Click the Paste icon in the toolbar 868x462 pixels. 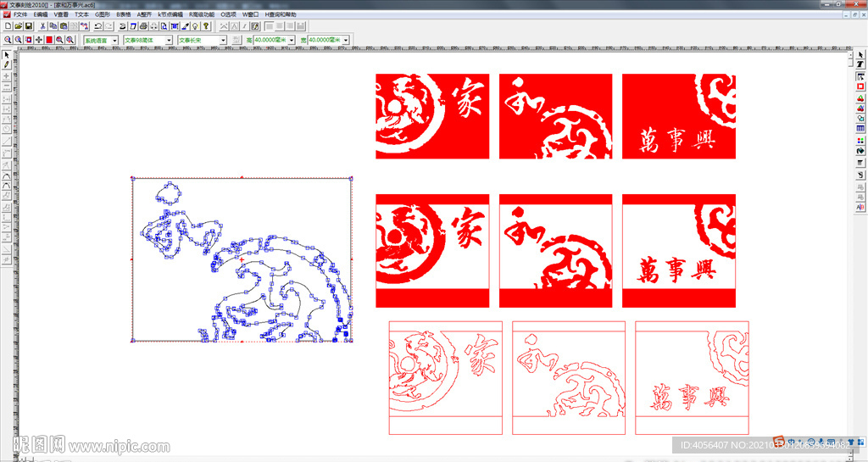[64, 26]
